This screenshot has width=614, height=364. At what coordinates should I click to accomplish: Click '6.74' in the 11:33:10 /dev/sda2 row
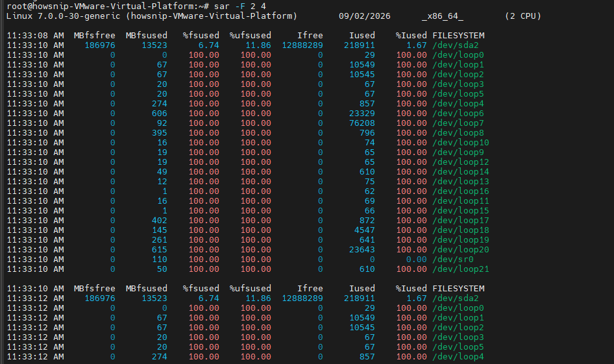[x=209, y=45]
